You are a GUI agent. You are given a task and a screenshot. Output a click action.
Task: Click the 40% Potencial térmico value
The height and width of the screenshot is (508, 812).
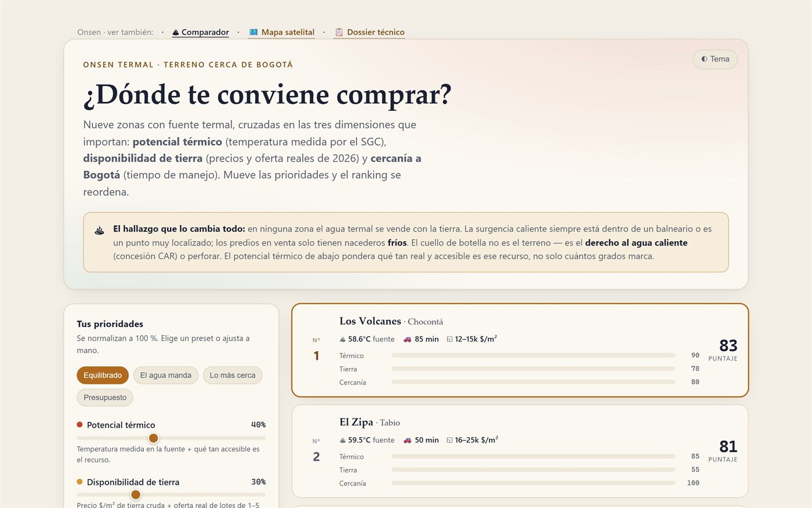point(258,425)
